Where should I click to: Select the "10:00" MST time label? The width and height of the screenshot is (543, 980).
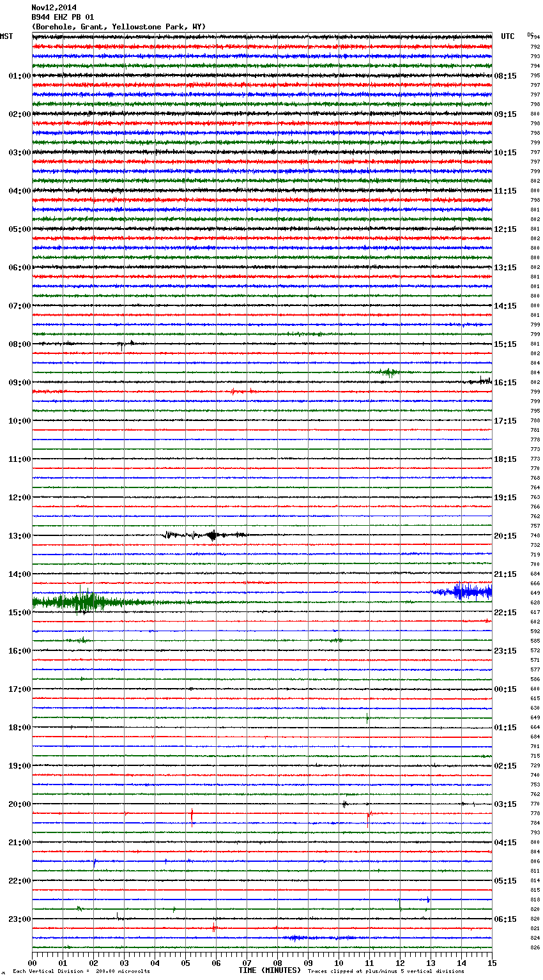point(20,421)
